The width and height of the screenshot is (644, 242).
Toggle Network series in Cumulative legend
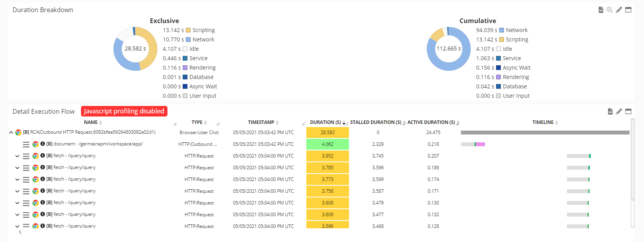[513, 30]
